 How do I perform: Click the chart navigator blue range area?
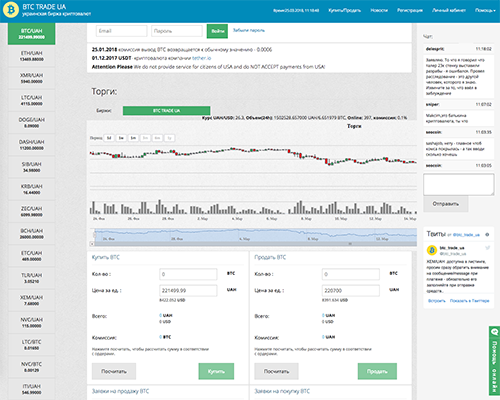pyautogui.click(x=255, y=235)
